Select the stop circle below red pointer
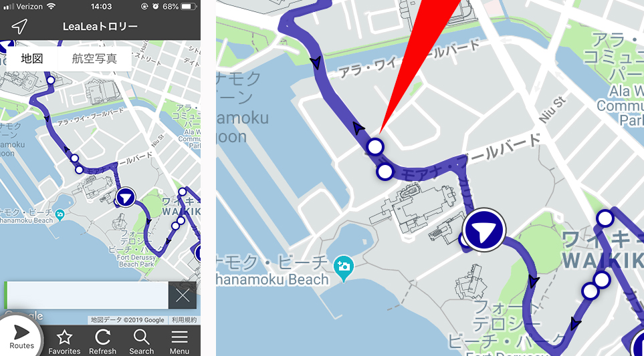The height and width of the screenshot is (356, 644). pyautogui.click(x=375, y=146)
